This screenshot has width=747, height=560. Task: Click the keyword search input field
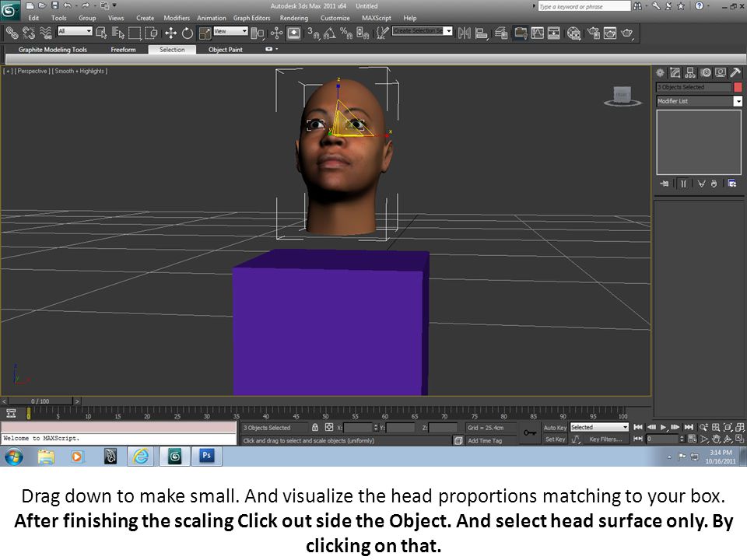coord(584,6)
